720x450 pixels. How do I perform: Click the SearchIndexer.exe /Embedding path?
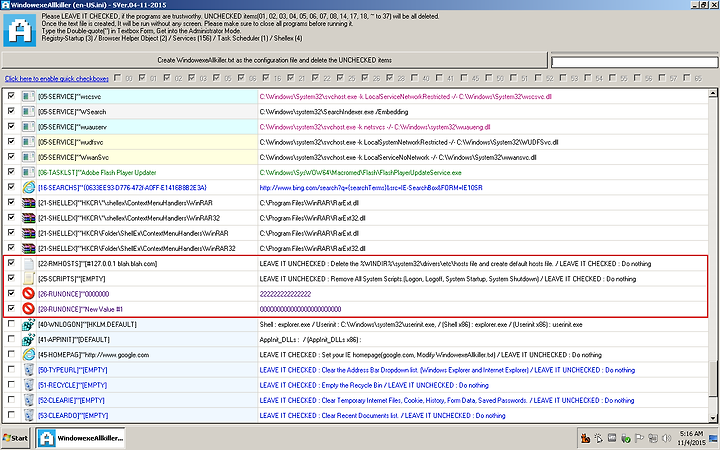point(334,112)
